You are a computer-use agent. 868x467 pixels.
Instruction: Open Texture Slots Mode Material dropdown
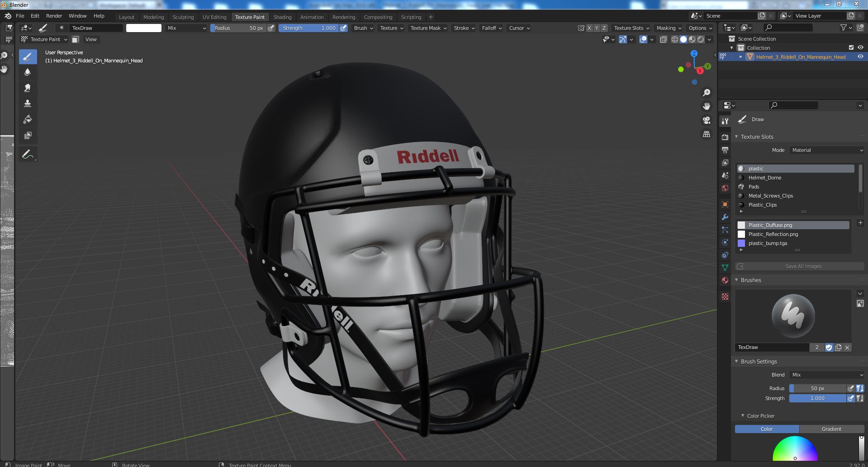point(827,150)
